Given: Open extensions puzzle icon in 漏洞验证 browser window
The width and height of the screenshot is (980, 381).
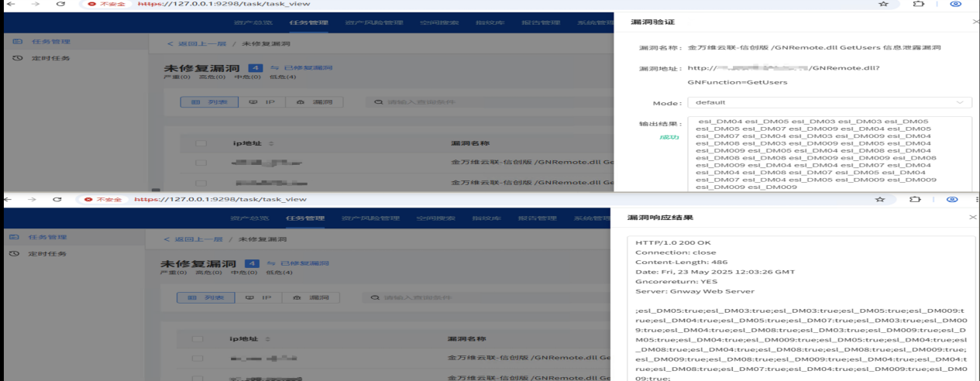Looking at the screenshot, I should coord(919,4).
